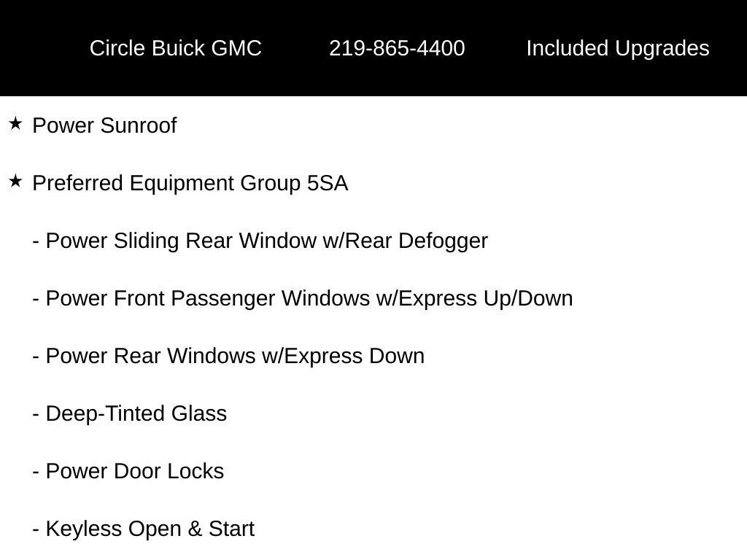Select the Power Sliding Rear Window line
The width and height of the screenshot is (747, 560).
(266, 241)
